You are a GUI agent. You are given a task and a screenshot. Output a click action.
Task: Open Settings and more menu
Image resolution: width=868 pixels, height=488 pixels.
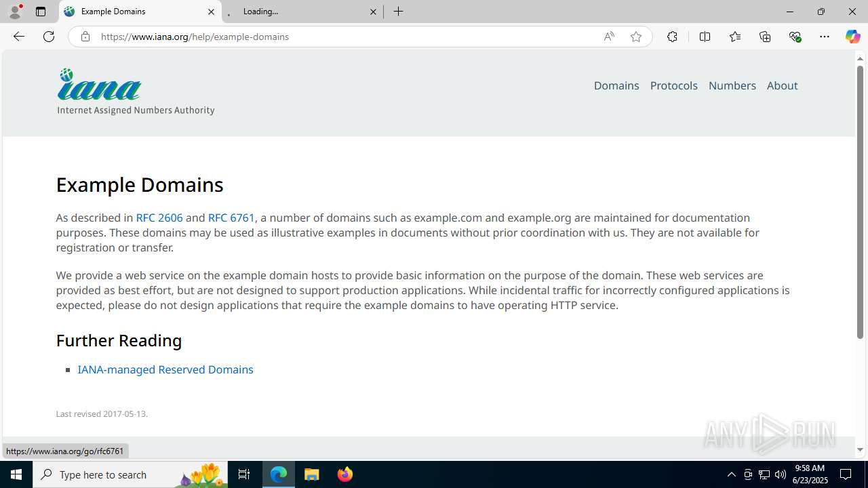(x=825, y=37)
